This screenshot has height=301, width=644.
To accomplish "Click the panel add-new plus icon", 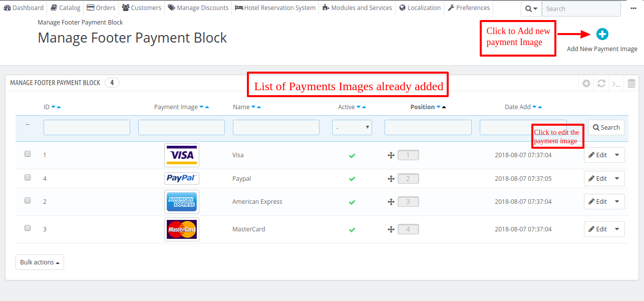I will pos(586,84).
